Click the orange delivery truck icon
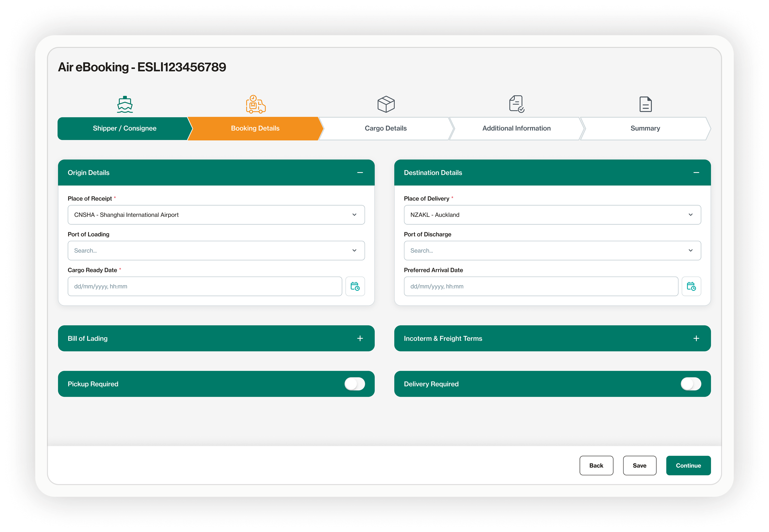769x532 pixels. point(255,104)
